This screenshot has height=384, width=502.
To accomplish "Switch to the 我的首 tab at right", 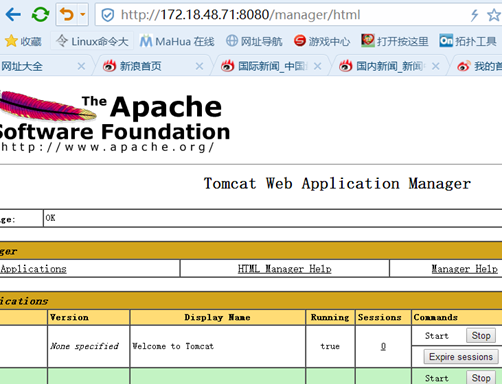I will (x=479, y=66).
